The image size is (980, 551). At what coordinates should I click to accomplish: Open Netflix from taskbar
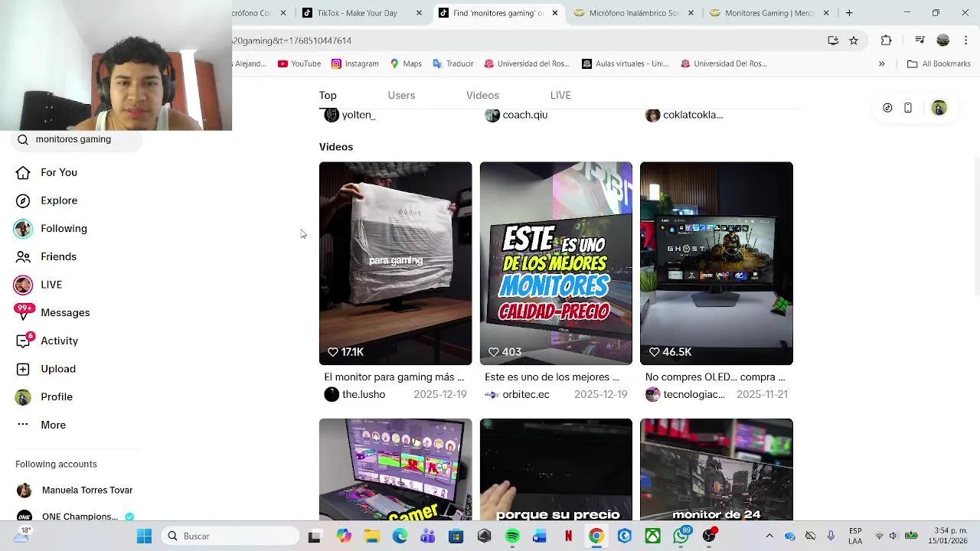coord(568,536)
